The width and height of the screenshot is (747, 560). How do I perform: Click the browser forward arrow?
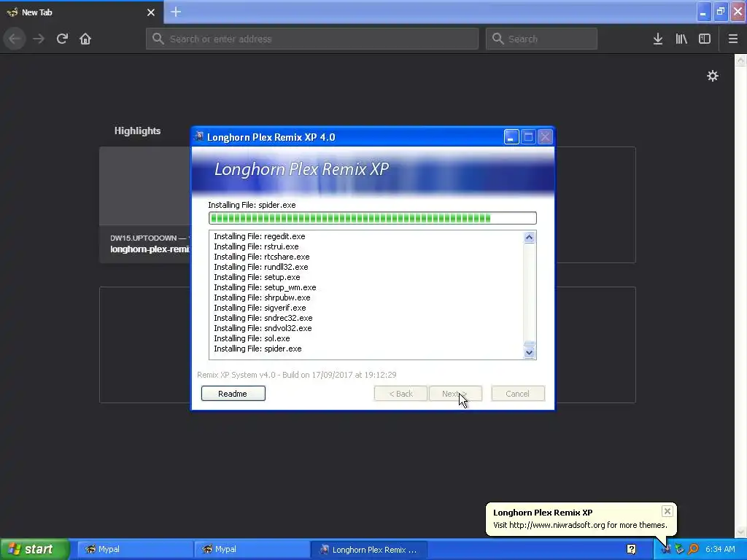pyautogui.click(x=39, y=39)
